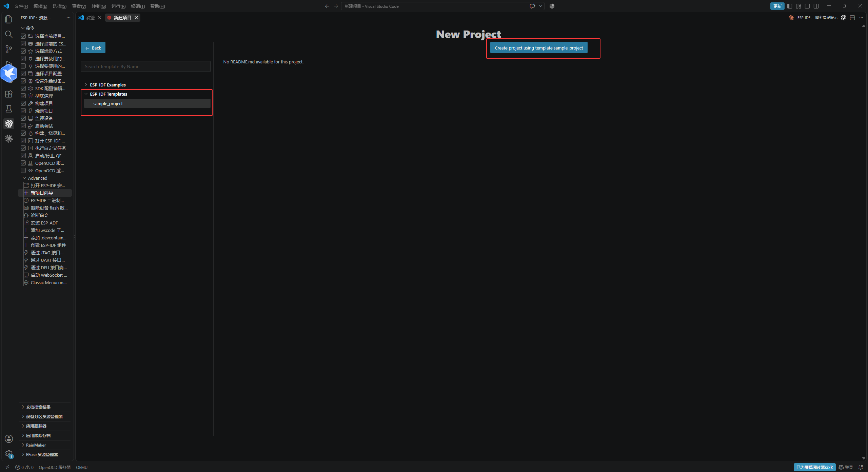Viewport: 868px width, 472px height.
Task: Select the sample_project template row
Action: pyautogui.click(x=147, y=103)
